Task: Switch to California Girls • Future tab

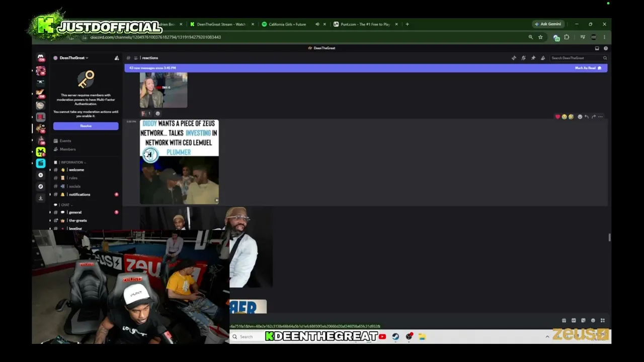Action: (x=294, y=24)
